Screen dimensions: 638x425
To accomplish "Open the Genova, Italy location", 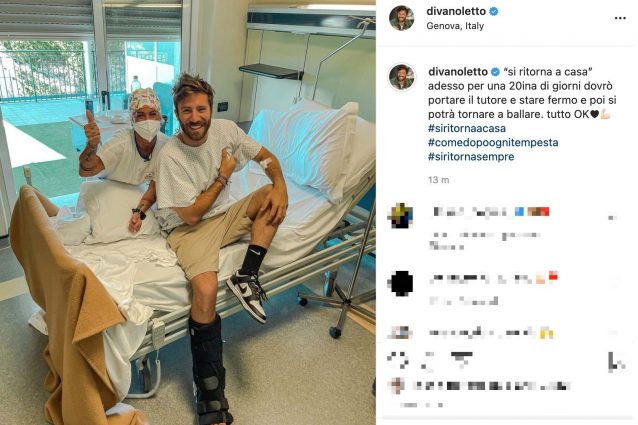I will (455, 26).
